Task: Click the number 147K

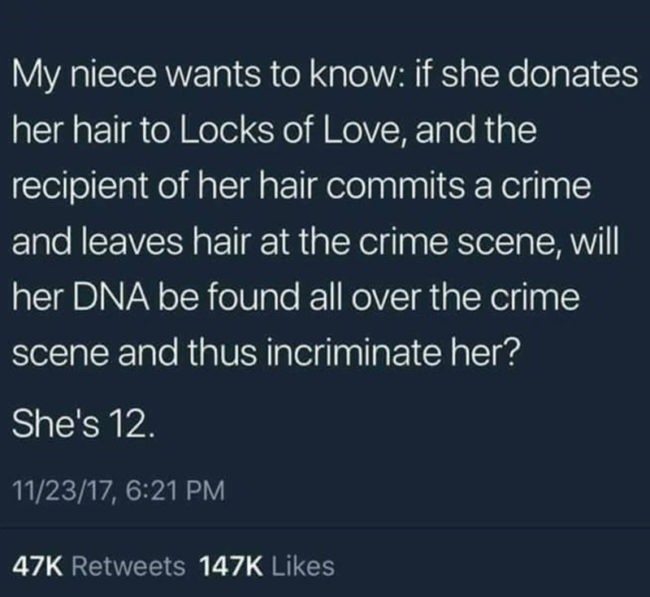Action: click(x=231, y=566)
